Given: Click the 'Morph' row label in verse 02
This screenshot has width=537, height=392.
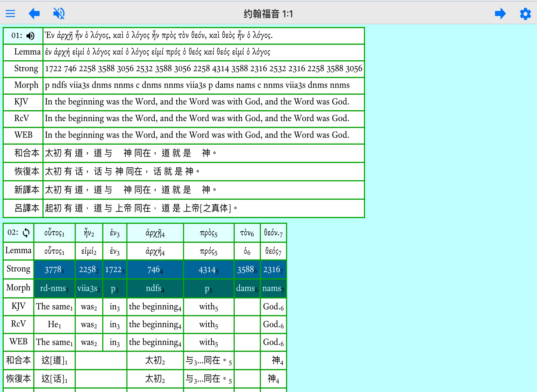Looking at the screenshot, I should click(18, 288).
